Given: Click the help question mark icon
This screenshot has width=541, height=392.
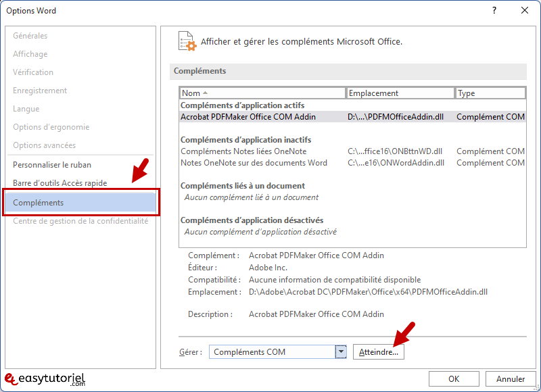Looking at the screenshot, I should [494, 10].
